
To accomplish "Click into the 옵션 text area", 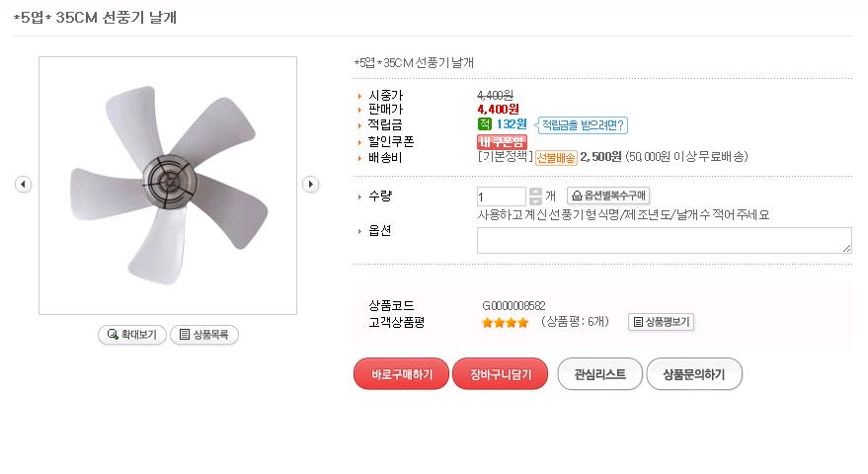I will pyautogui.click(x=664, y=240).
